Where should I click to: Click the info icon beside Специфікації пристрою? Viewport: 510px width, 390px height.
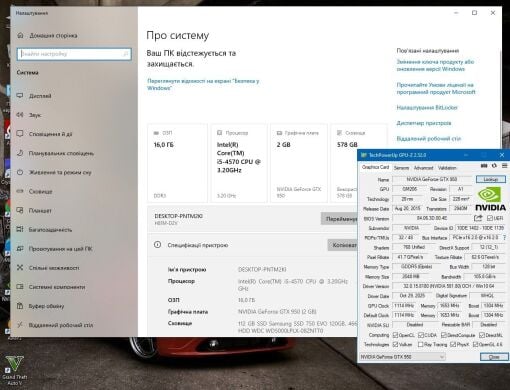(157, 245)
